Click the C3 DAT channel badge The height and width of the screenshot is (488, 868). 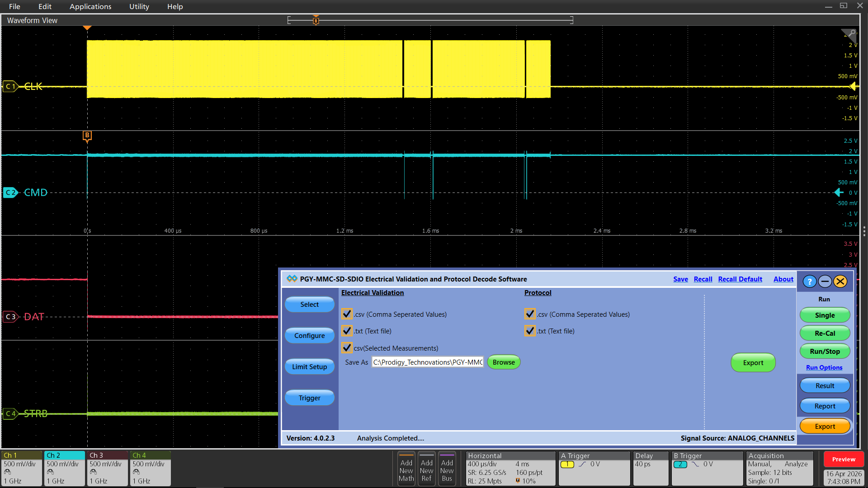(10, 317)
